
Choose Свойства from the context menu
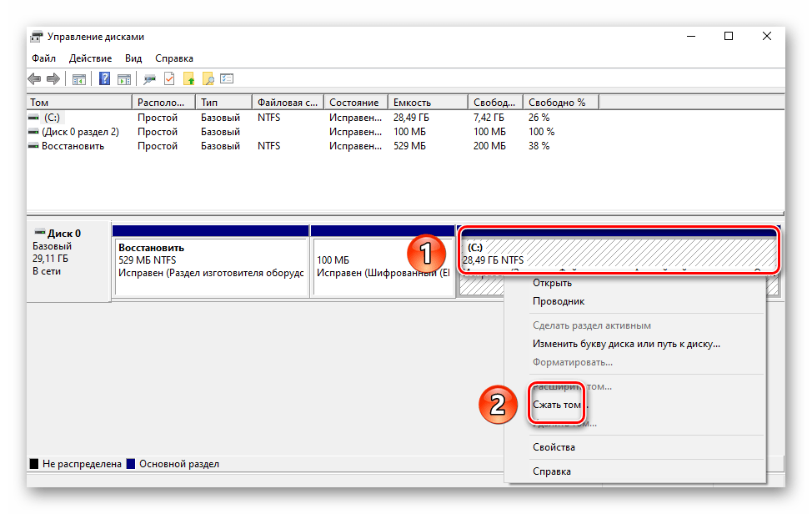[554, 447]
